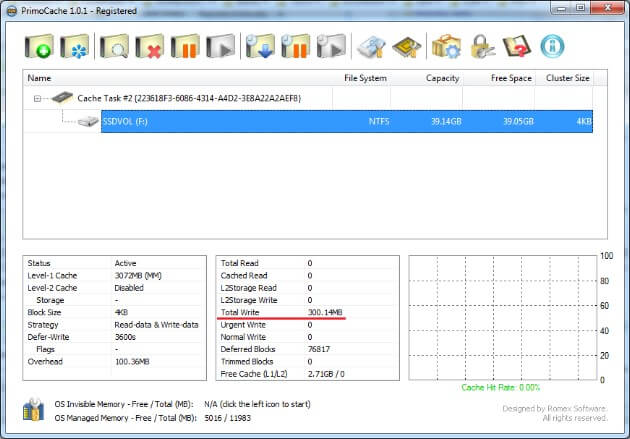Screen dimensions: 630x439
Task: Open the Help book icon
Action: [x=517, y=47]
